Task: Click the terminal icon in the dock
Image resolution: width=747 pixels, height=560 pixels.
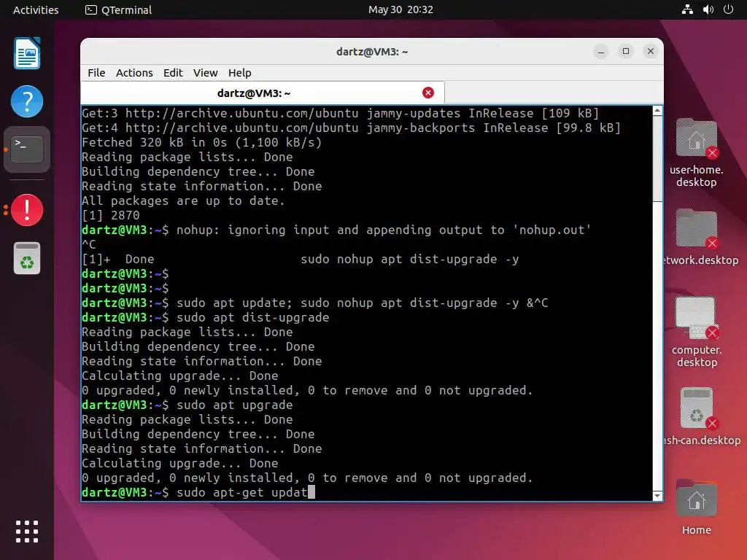Action: click(x=27, y=149)
